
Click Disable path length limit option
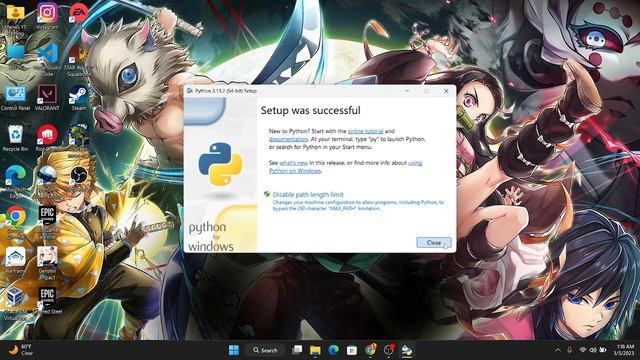click(x=308, y=195)
